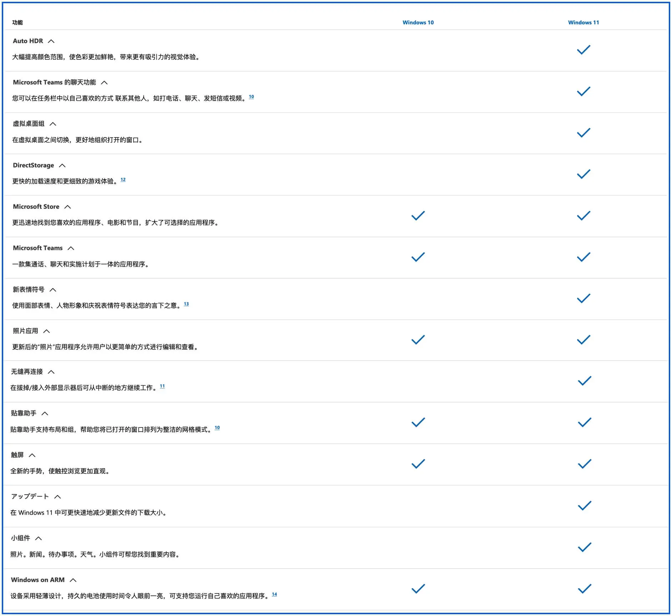The height and width of the screenshot is (616, 672).
Task: Collapse the Microsoft Teams app row chevron
Action: pos(71,248)
